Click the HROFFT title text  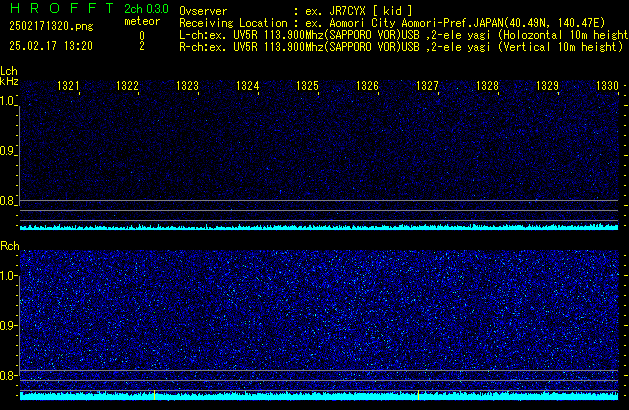tap(62, 8)
